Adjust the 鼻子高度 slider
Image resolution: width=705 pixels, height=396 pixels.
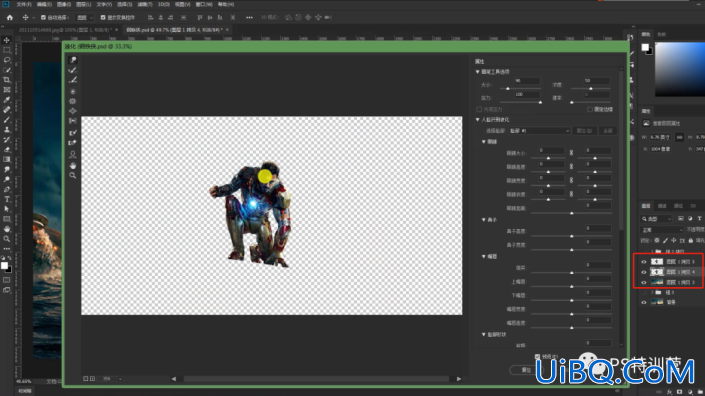click(571, 236)
